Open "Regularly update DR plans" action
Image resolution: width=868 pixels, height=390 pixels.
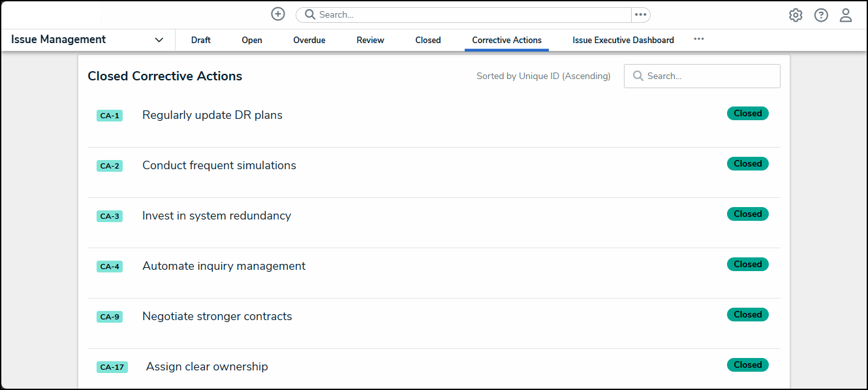coord(212,115)
